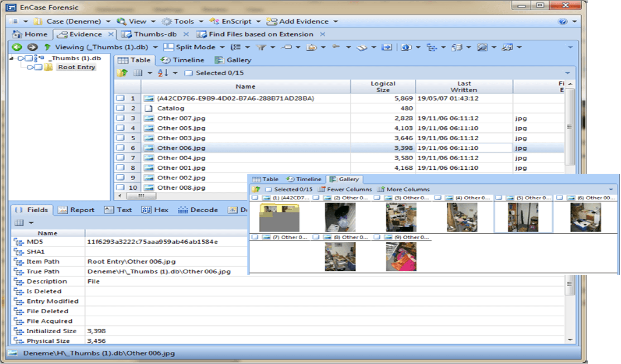This screenshot has width=621, height=364.
Task: Open the Text tab in the lower pane
Action: coord(118,210)
